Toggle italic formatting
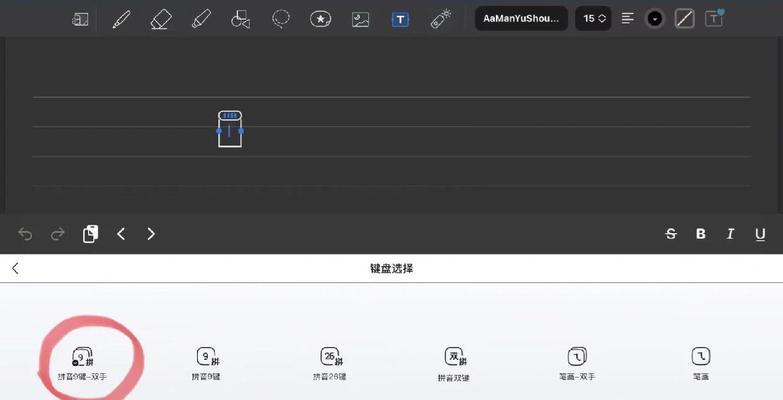The image size is (783, 400). click(730, 234)
